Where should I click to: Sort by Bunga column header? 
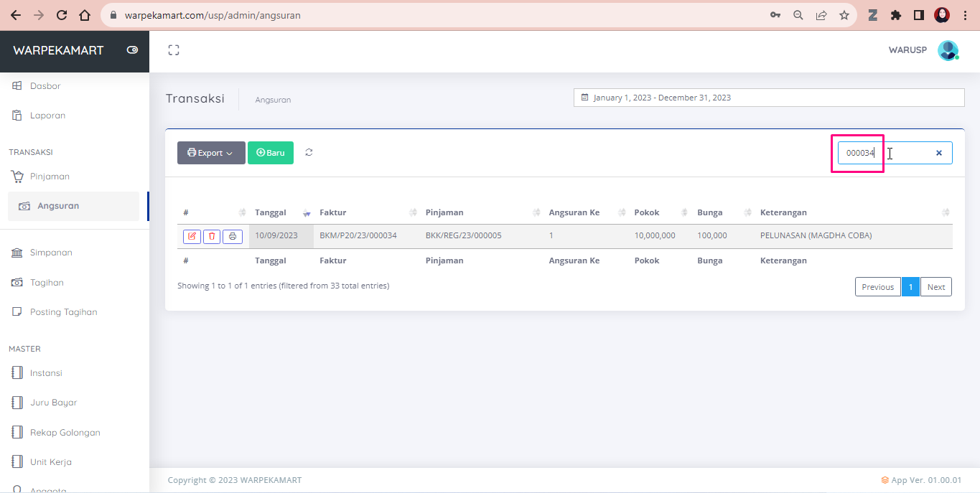coord(723,212)
